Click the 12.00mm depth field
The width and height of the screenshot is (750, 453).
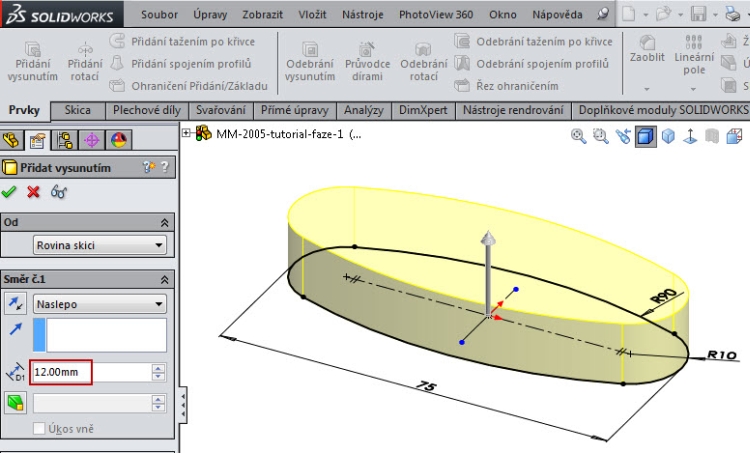tap(92, 372)
